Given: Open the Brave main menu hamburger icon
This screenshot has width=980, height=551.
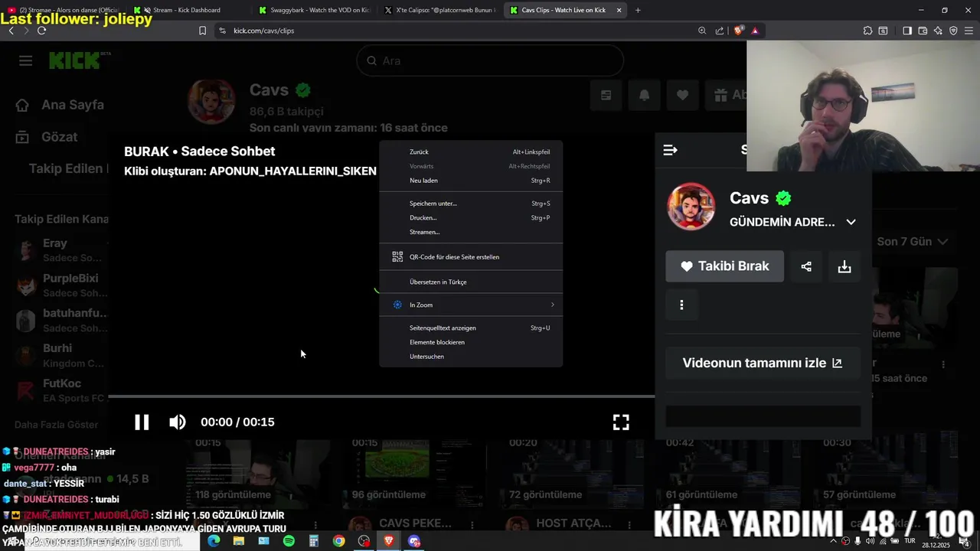Looking at the screenshot, I should [969, 31].
